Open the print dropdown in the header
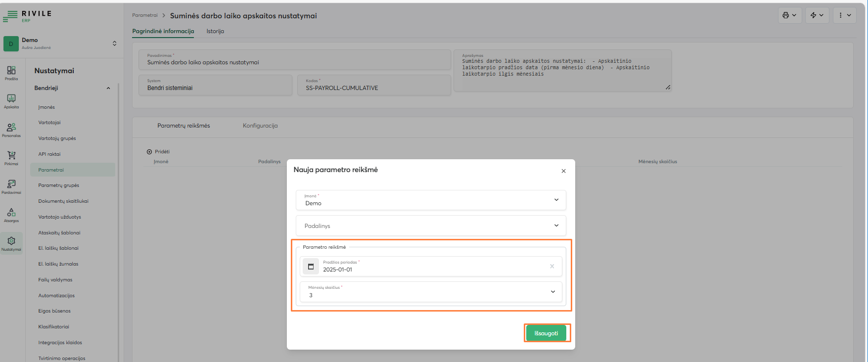 (789, 15)
